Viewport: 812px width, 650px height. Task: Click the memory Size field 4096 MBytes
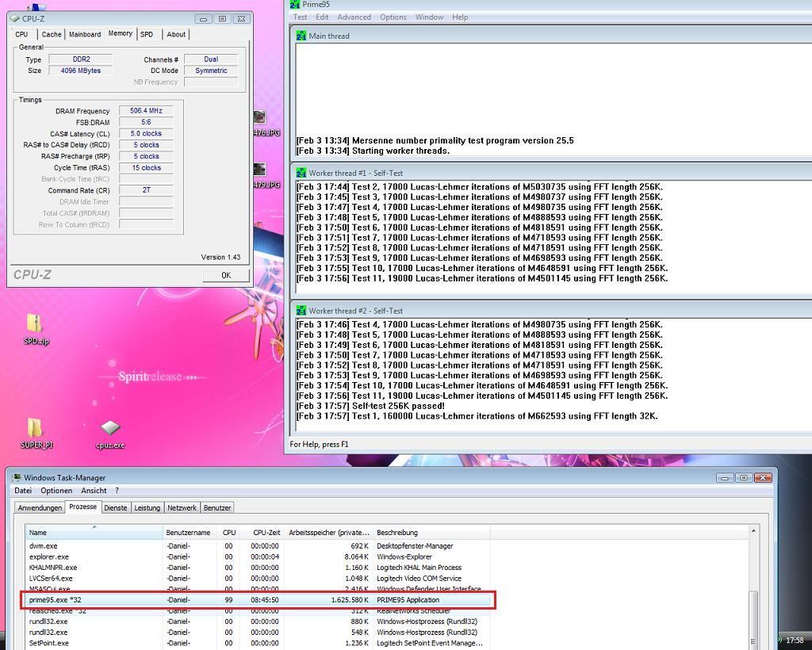tap(81, 71)
